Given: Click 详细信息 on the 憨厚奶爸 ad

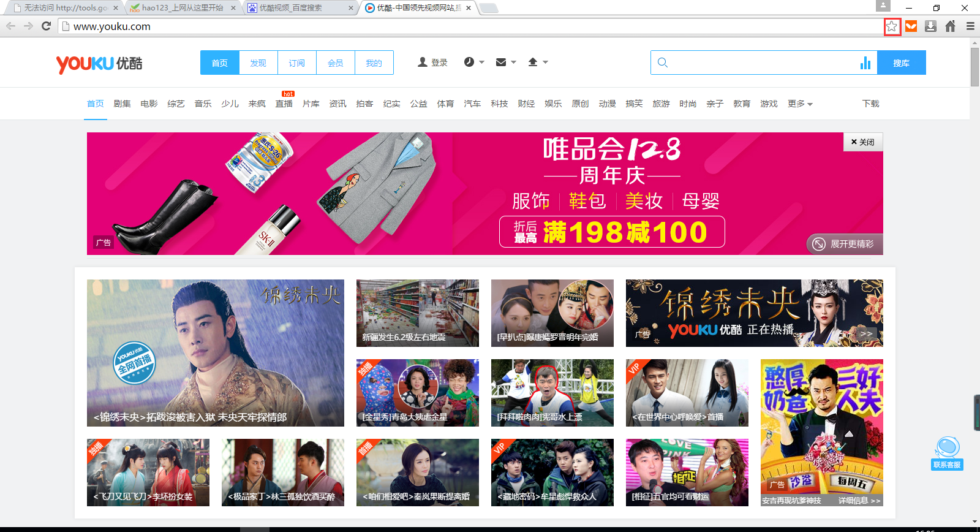Looking at the screenshot, I should tap(859, 501).
